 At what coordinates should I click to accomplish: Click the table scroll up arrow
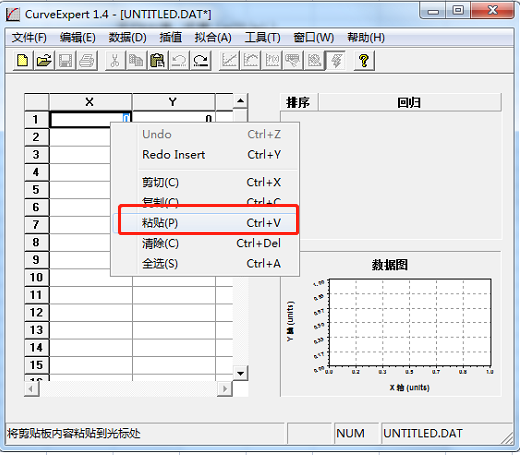tap(240, 101)
